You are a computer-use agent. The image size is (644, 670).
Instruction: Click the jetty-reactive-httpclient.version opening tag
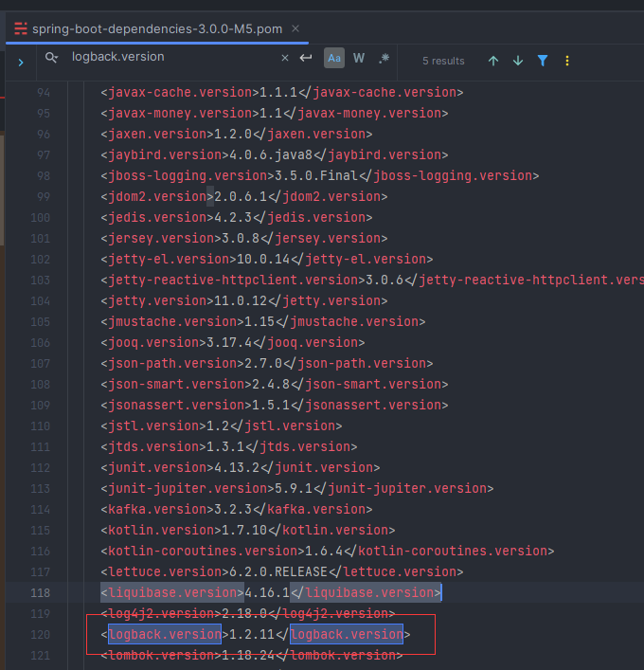[x=233, y=280]
